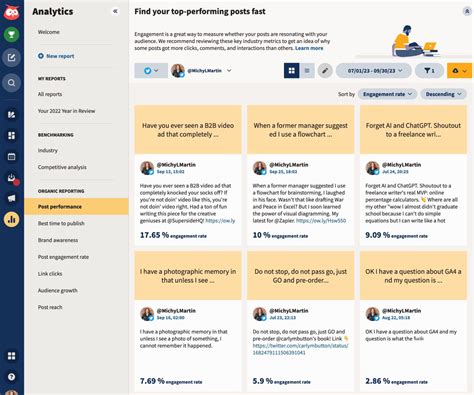Click the avatar on the 17.65 % post

coord(147,168)
